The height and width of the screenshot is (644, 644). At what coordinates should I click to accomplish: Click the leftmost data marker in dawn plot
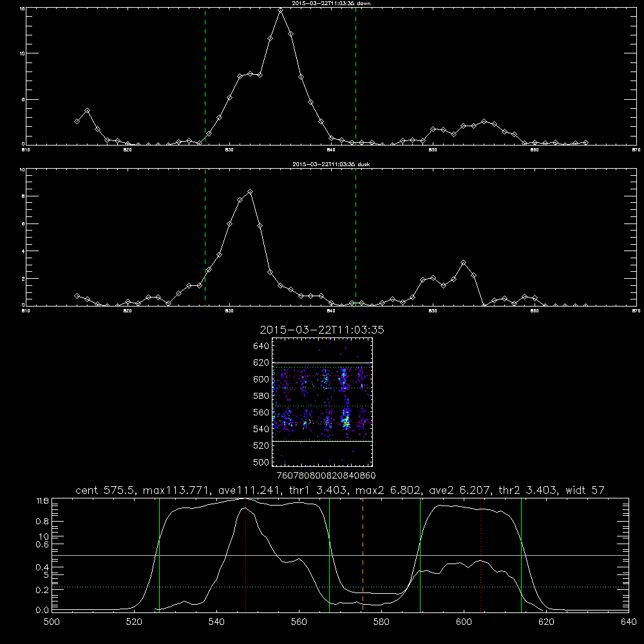click(77, 121)
